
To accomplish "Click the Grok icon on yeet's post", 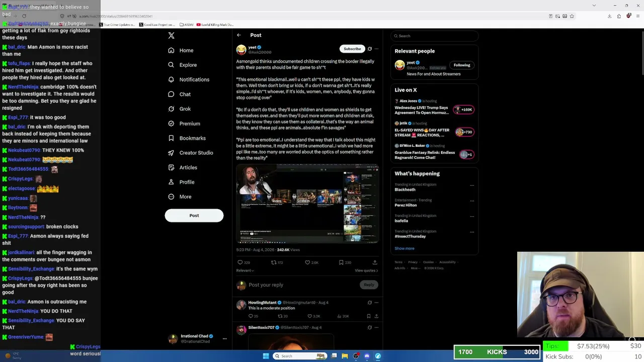I will [370, 49].
